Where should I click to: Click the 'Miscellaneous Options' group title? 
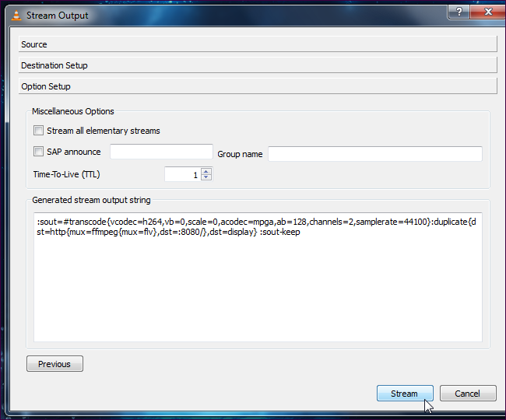[x=73, y=111]
